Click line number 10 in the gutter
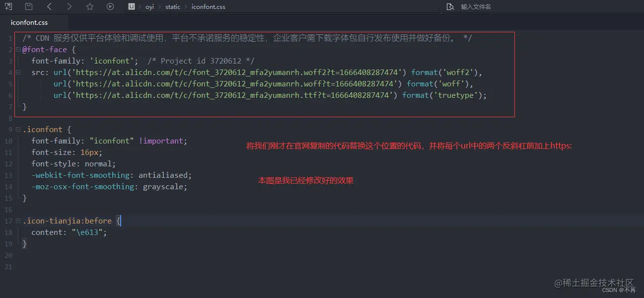644x298 pixels. [8, 141]
